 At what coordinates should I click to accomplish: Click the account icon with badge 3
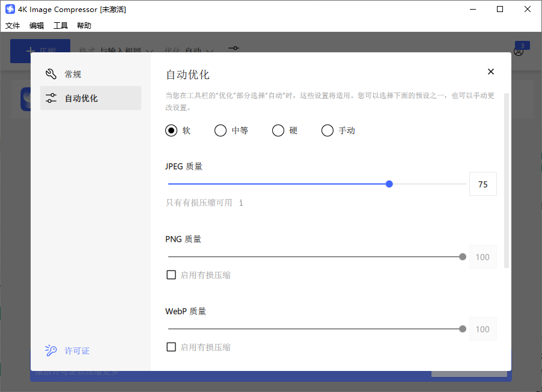(519, 51)
